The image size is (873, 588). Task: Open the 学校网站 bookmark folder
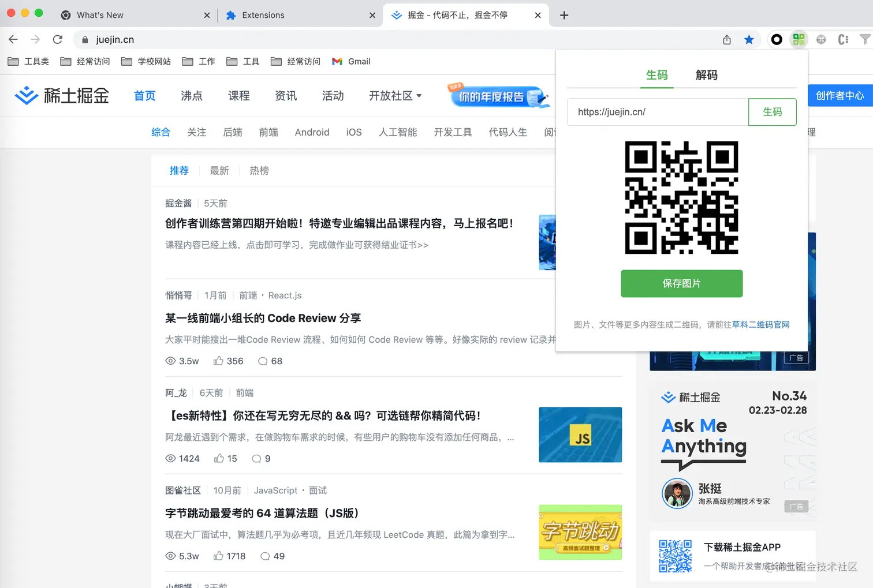coord(146,61)
